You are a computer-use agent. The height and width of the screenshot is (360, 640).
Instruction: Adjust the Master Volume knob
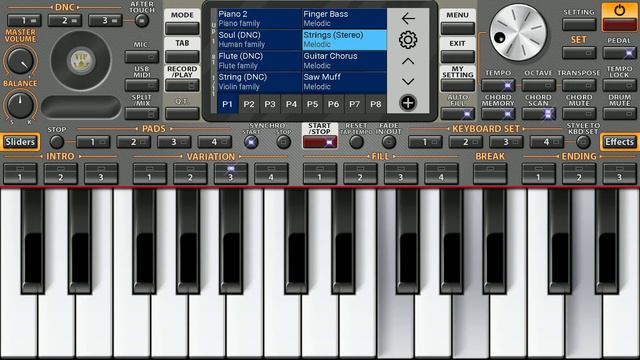tap(20, 61)
